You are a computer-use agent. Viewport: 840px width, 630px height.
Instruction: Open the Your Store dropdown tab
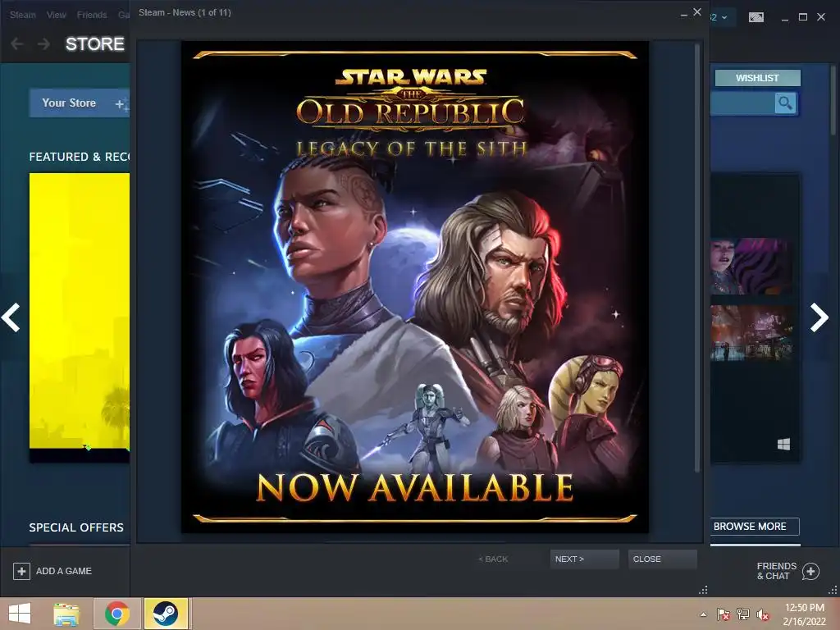coord(80,103)
